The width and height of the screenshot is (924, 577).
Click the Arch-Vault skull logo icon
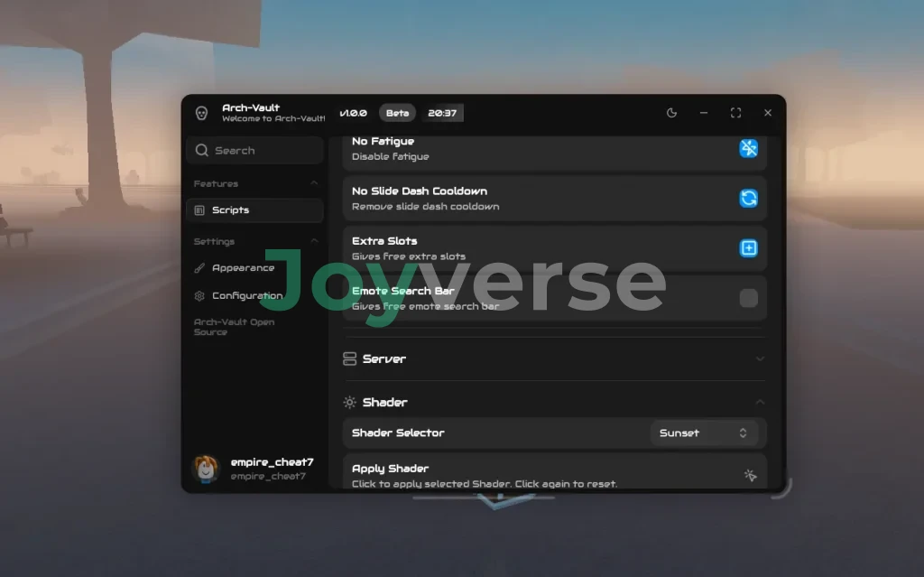click(x=201, y=113)
